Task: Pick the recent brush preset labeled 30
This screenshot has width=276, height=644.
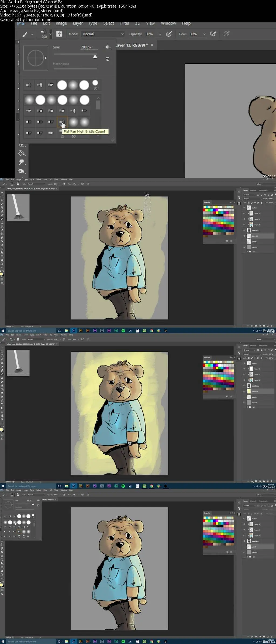Action: click(95, 85)
